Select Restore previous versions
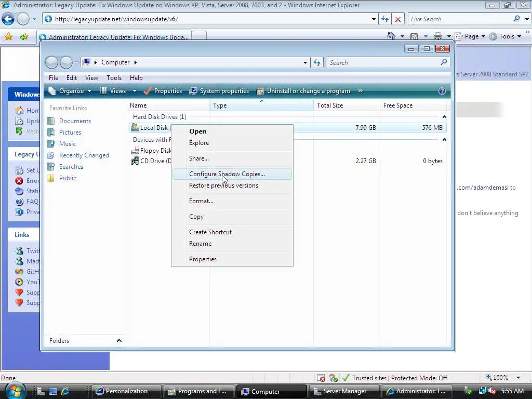 (223, 185)
